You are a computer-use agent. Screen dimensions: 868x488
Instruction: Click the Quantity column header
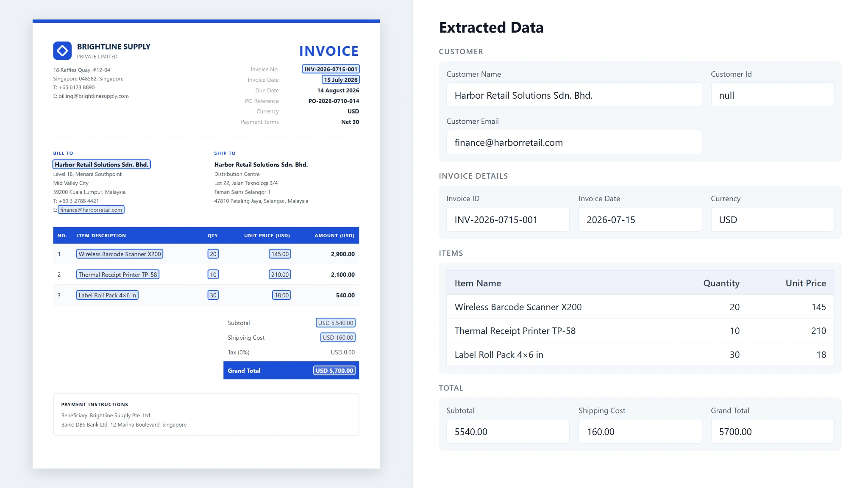(x=721, y=283)
